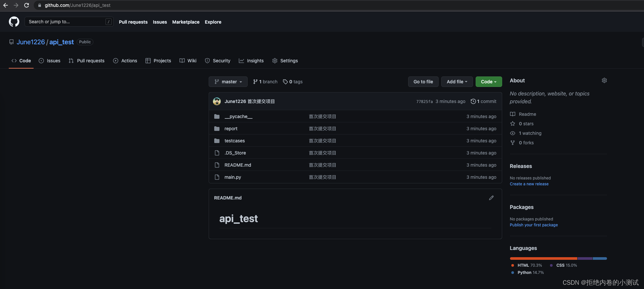644x289 pixels.
Task: Click the fork icon beside 0 forks
Action: [x=513, y=143]
